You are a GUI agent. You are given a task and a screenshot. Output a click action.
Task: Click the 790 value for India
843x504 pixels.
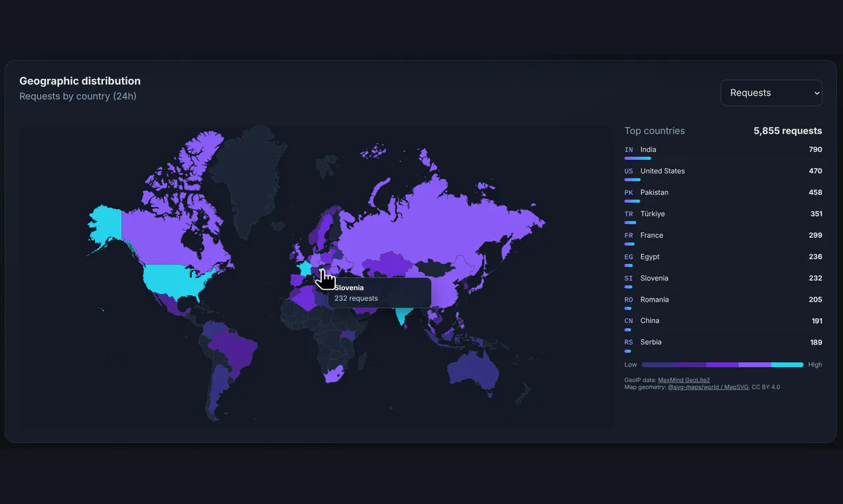(815, 150)
